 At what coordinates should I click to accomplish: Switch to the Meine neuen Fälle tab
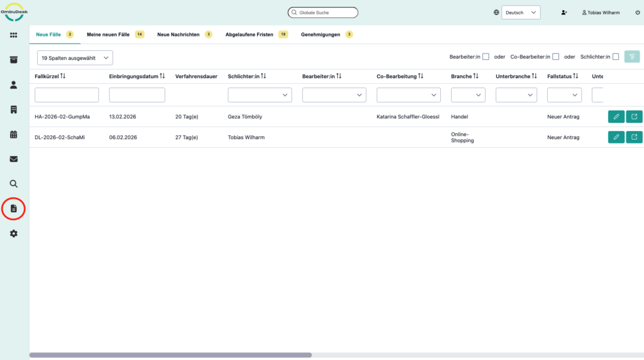point(108,35)
